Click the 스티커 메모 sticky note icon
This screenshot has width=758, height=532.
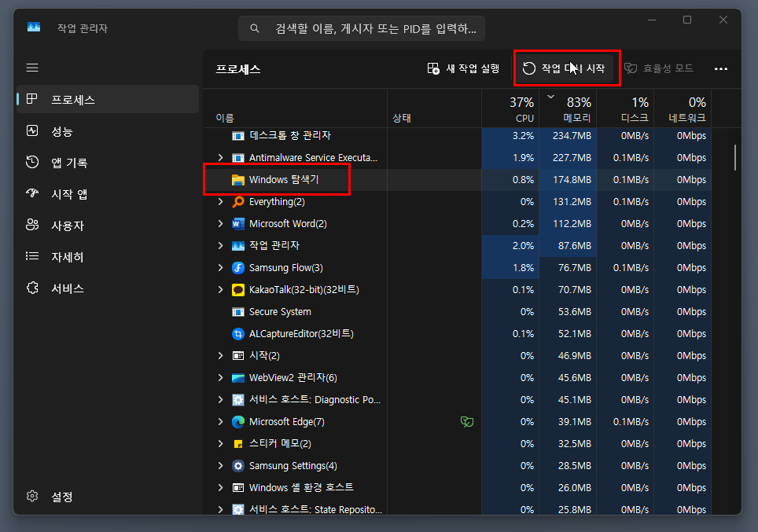(x=237, y=444)
